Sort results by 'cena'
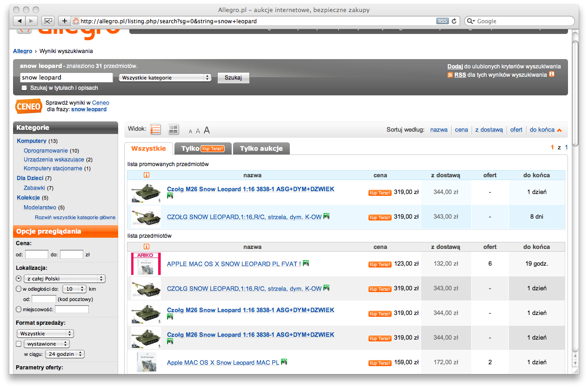 (x=461, y=130)
